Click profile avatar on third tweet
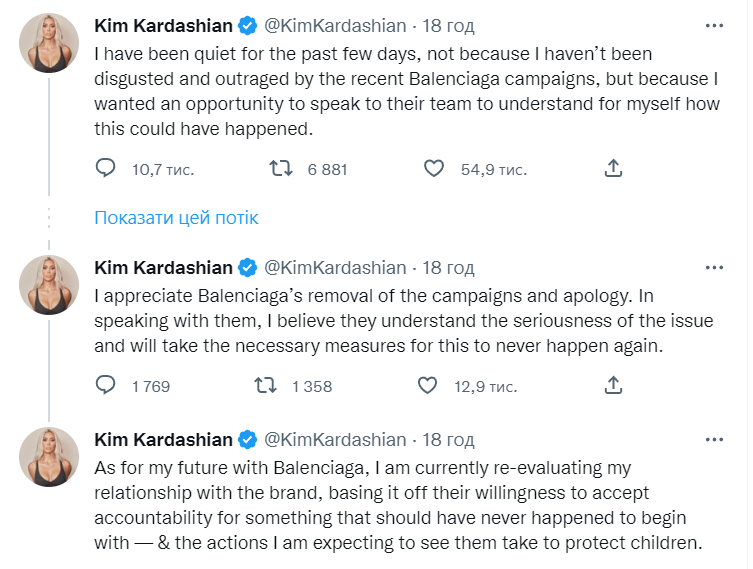 pyautogui.click(x=49, y=458)
